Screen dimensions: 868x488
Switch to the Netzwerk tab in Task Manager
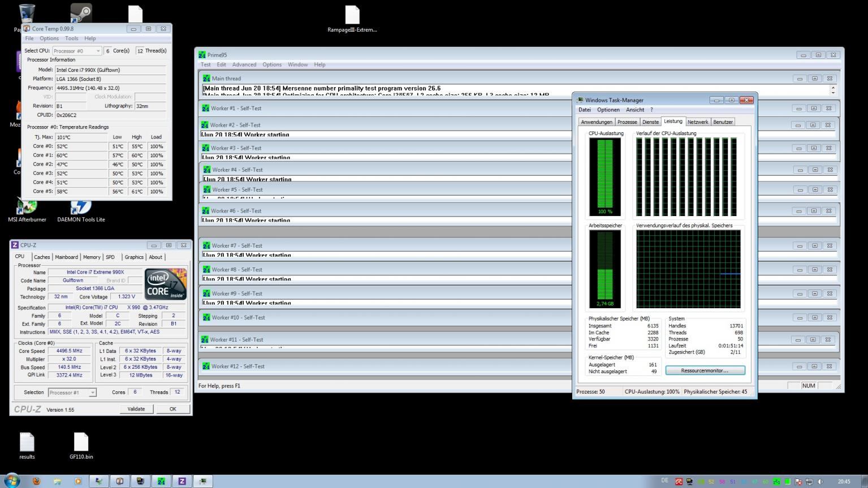coord(698,122)
